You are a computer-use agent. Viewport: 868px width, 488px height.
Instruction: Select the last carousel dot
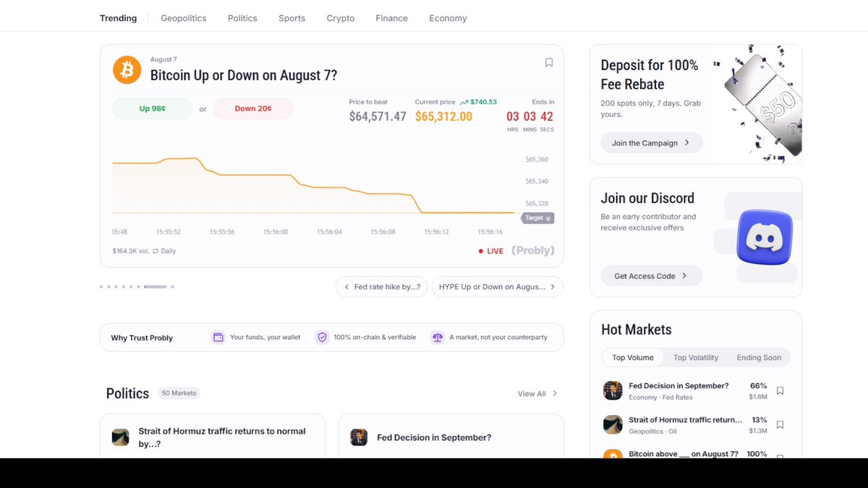point(172,287)
